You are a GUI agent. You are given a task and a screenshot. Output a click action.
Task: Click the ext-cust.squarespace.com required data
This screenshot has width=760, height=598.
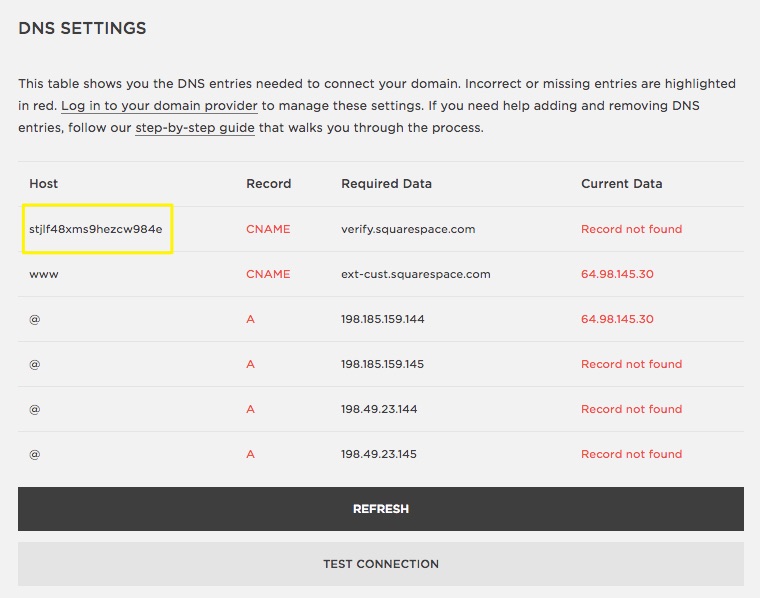416,274
